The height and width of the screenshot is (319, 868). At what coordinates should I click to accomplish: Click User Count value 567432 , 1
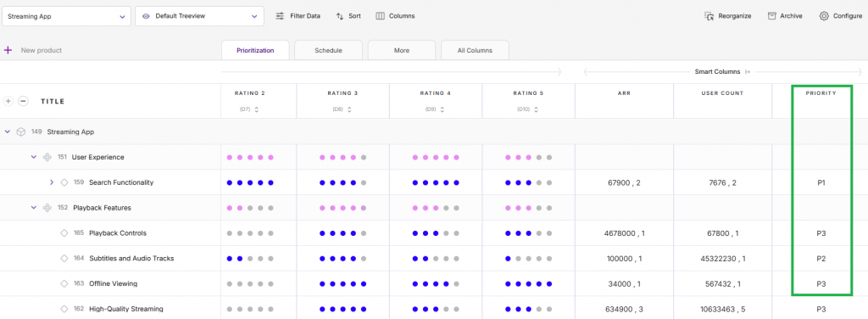coord(722,283)
